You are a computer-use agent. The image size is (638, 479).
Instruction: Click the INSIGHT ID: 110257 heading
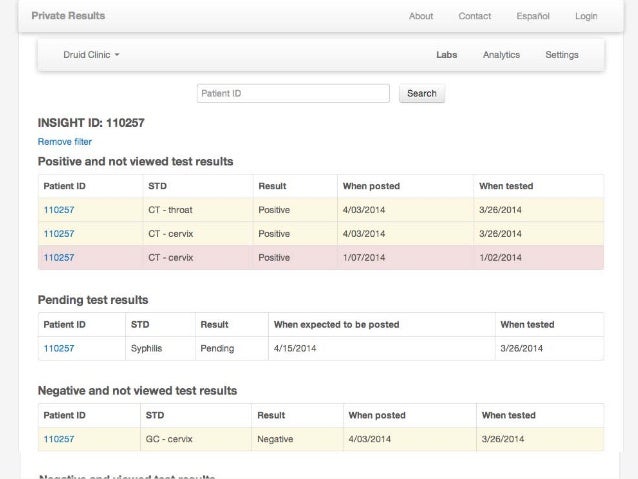click(x=91, y=123)
